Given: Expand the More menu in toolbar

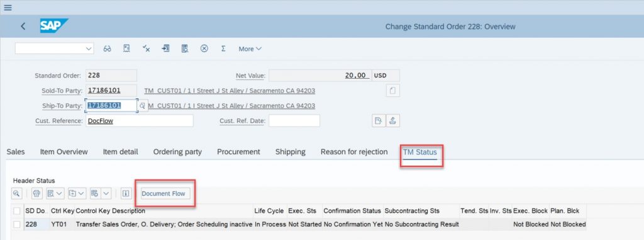Looking at the screenshot, I should click(x=250, y=49).
